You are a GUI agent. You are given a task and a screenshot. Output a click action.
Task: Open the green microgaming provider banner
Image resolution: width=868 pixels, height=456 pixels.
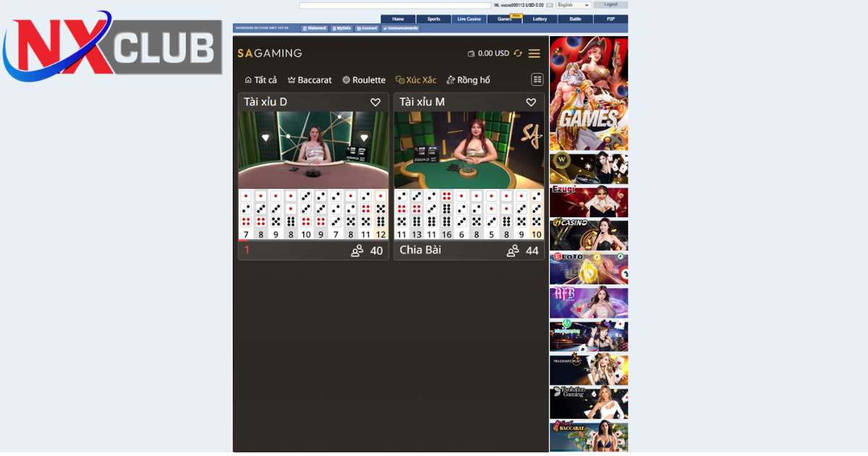[589, 336]
